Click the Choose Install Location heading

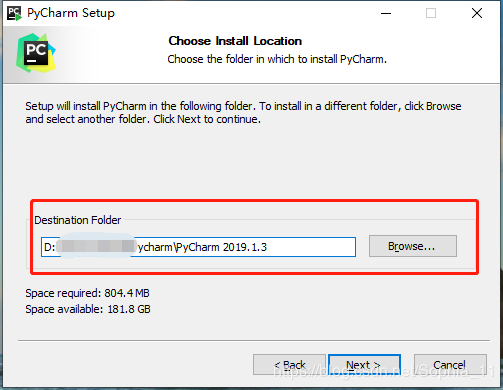(235, 41)
